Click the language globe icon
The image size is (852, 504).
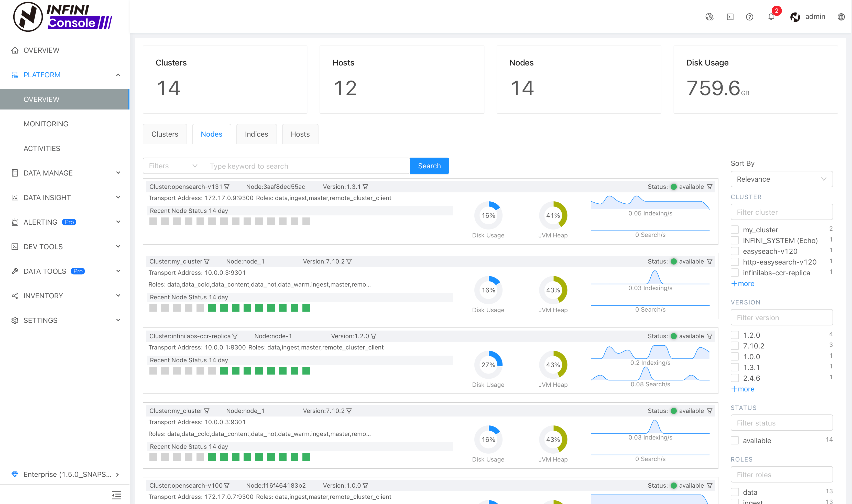pos(841,17)
